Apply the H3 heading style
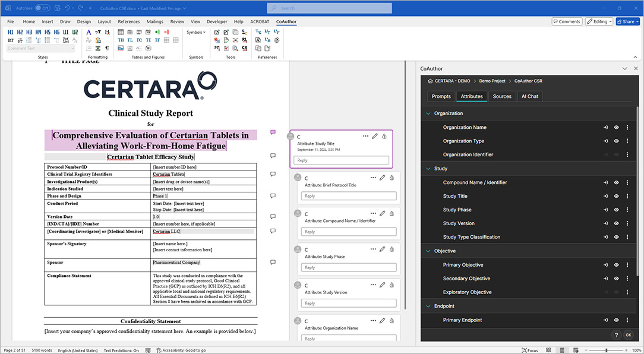This screenshot has height=354, width=644. tap(29, 32)
